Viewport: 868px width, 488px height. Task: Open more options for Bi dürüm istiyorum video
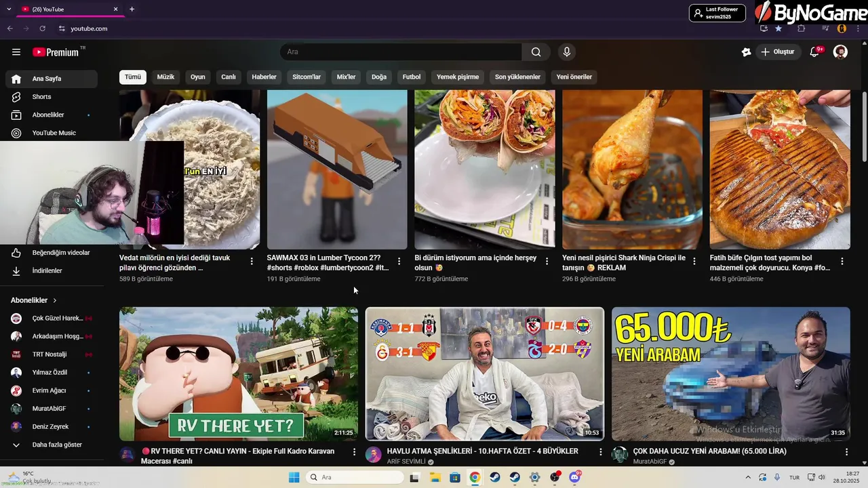pos(547,261)
